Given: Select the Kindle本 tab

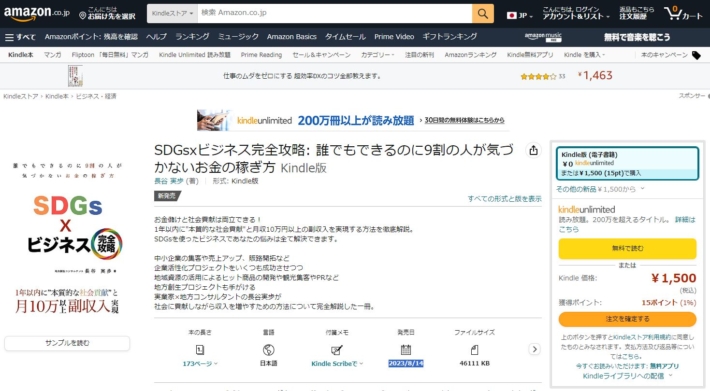Looking at the screenshot, I should (20, 55).
